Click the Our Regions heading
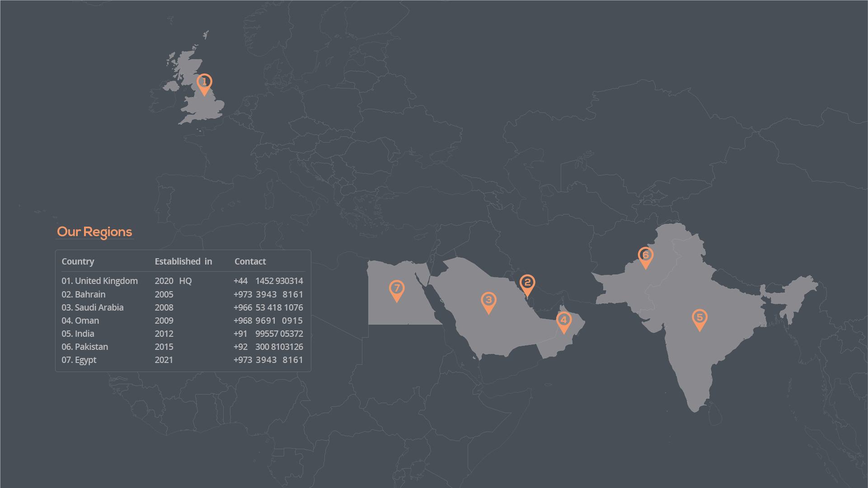Screen dimensions: 868x488 tap(94, 232)
